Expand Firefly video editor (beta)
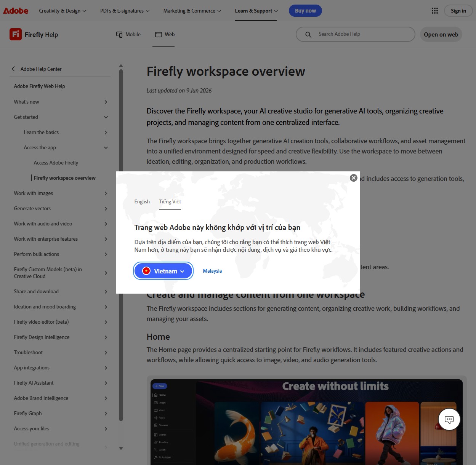This screenshot has width=476, height=465. (x=106, y=322)
